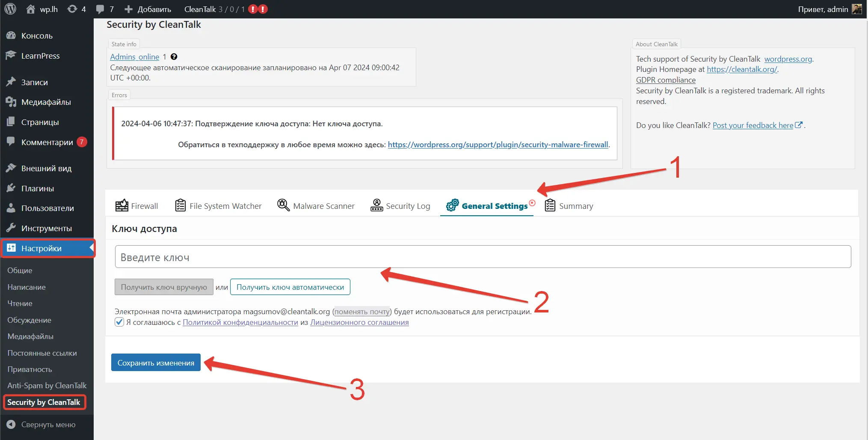Image resolution: width=868 pixels, height=440 pixels.
Task: Switch to the Summary tab
Action: tap(576, 205)
